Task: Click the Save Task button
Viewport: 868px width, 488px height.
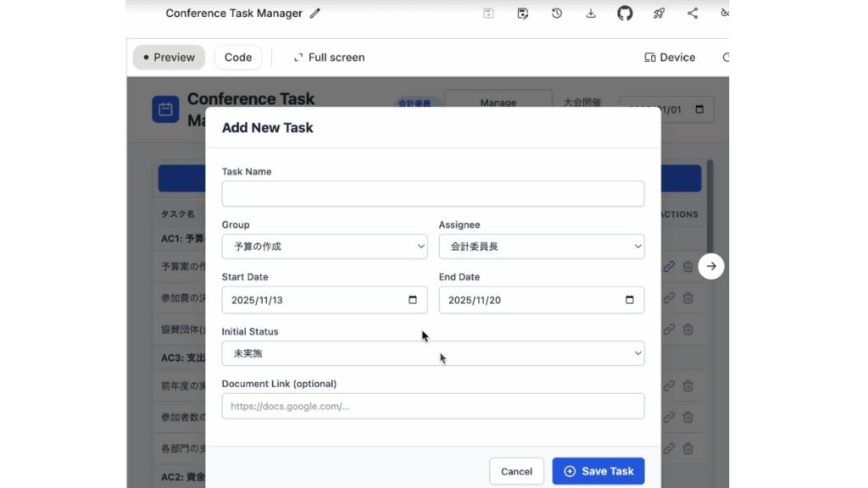Action: click(598, 471)
